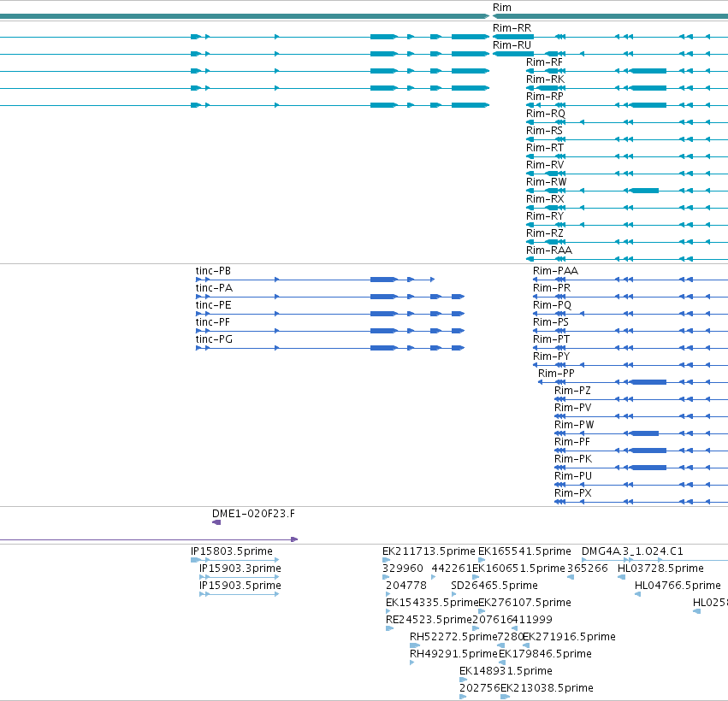
Task: Select the Rim-PY protein label
Action: [551, 356]
